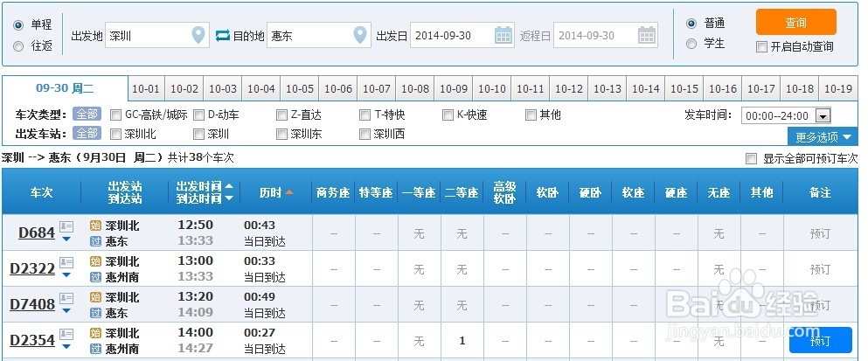Viewport: 868px width, 361px height.
Task: Check the 深圳西 station filter
Action: pos(365,134)
